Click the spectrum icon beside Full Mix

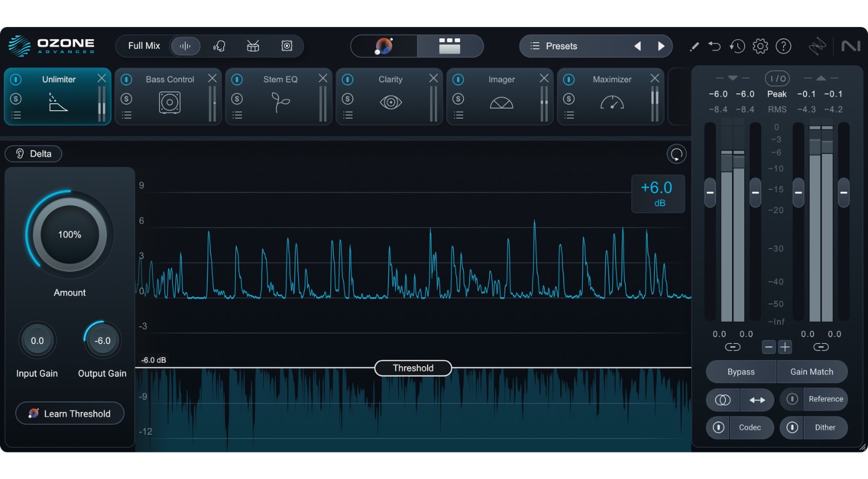[x=186, y=46]
